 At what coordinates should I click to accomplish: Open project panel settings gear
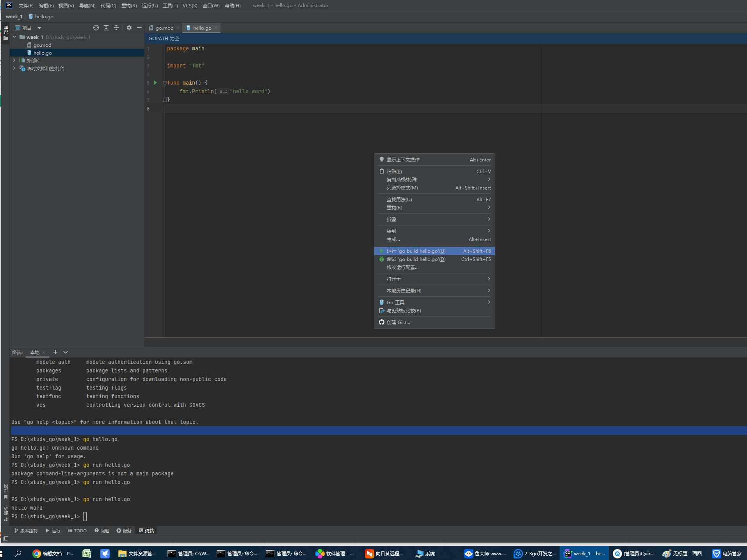[x=129, y=28]
